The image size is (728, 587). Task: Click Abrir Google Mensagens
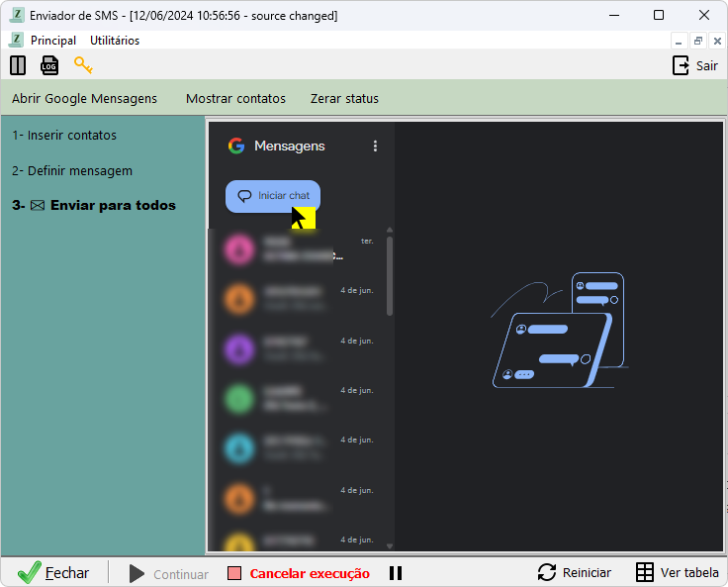(x=84, y=99)
